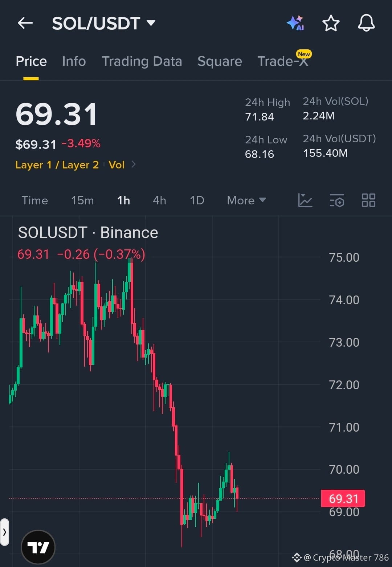Click the chart legend -0.26 (-0.37%)
The height and width of the screenshot is (567, 392).
[x=101, y=254]
